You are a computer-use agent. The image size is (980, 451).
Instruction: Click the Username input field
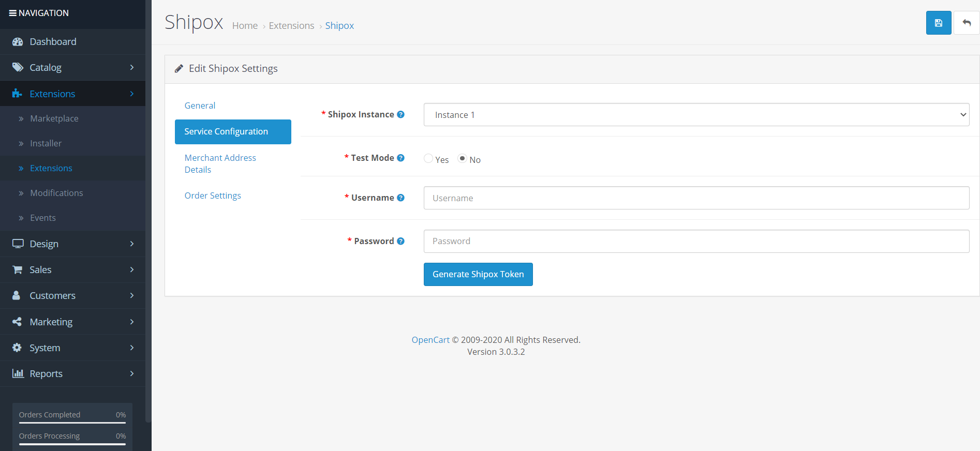(696, 198)
